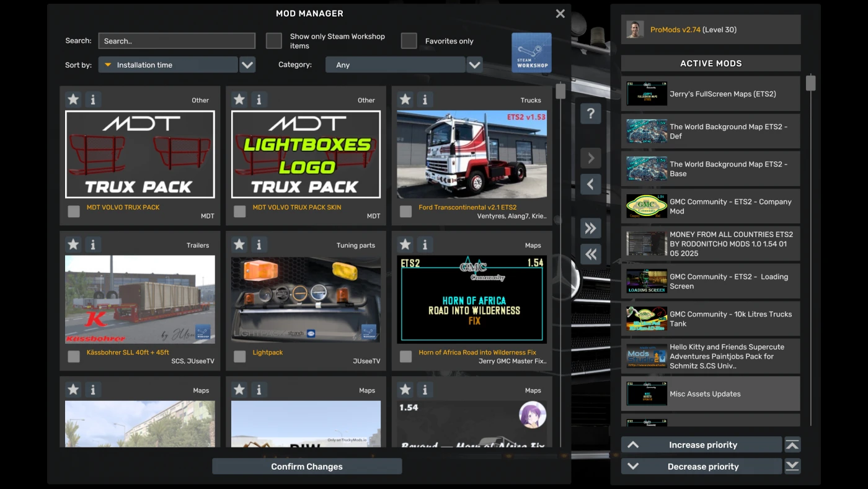The height and width of the screenshot is (489, 868).
Task: Activate all mods with double right arrow
Action: pyautogui.click(x=590, y=228)
